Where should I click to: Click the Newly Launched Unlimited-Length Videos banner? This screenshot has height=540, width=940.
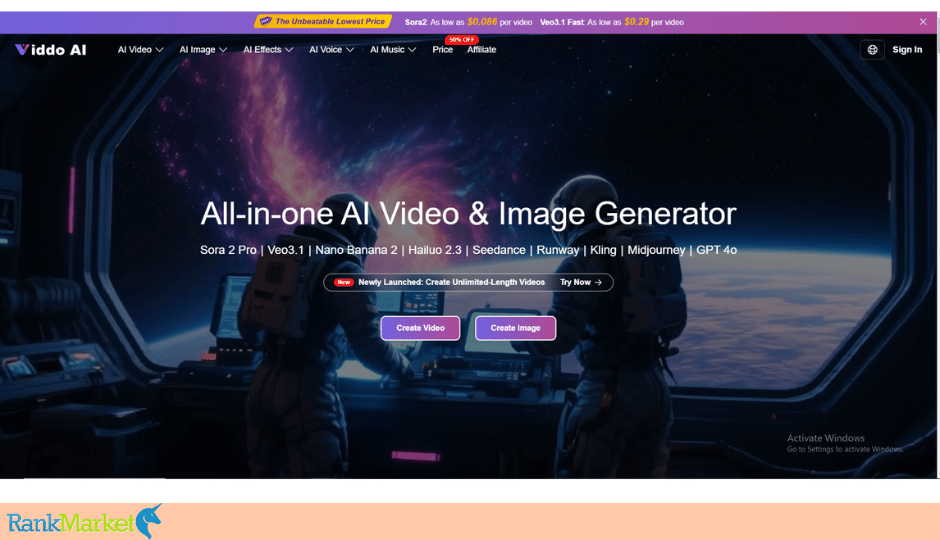pos(468,282)
